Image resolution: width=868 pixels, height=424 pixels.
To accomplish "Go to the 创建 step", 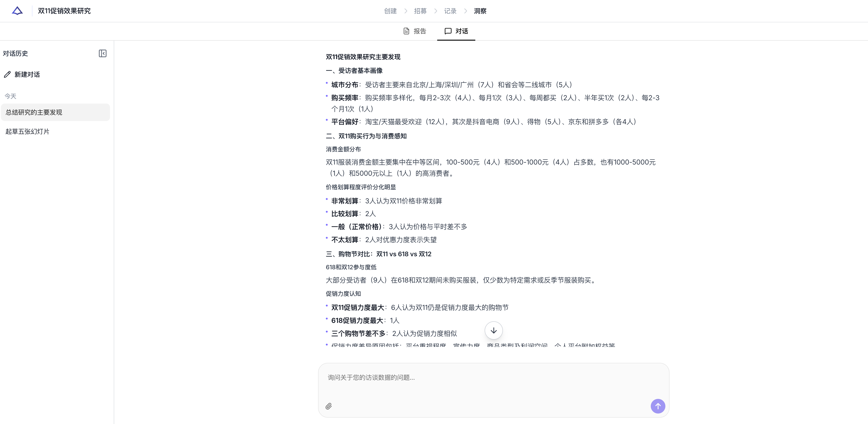I will coord(391,11).
